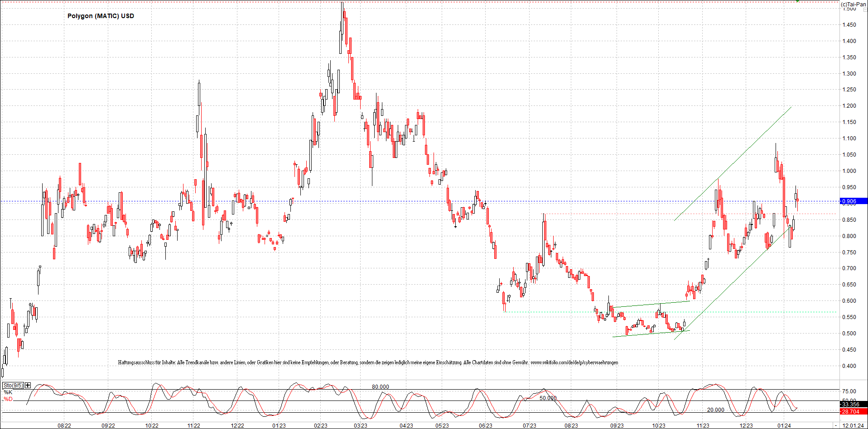Click the black 33.356 stochastic value tag

(x=854, y=405)
